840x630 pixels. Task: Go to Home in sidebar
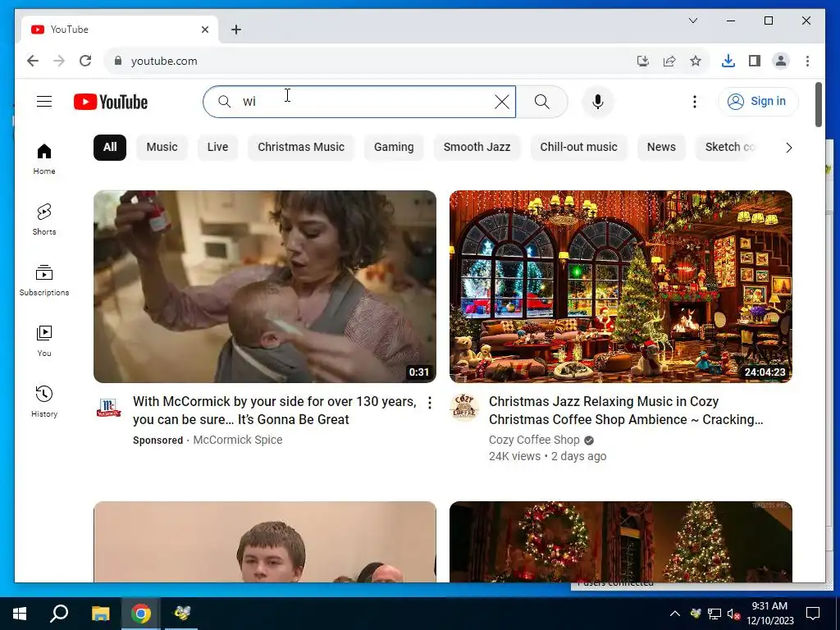coord(44,159)
